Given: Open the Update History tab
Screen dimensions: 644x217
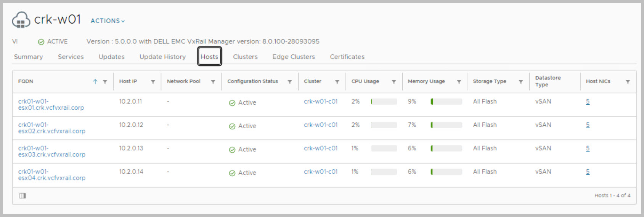Looking at the screenshot, I should tap(162, 57).
